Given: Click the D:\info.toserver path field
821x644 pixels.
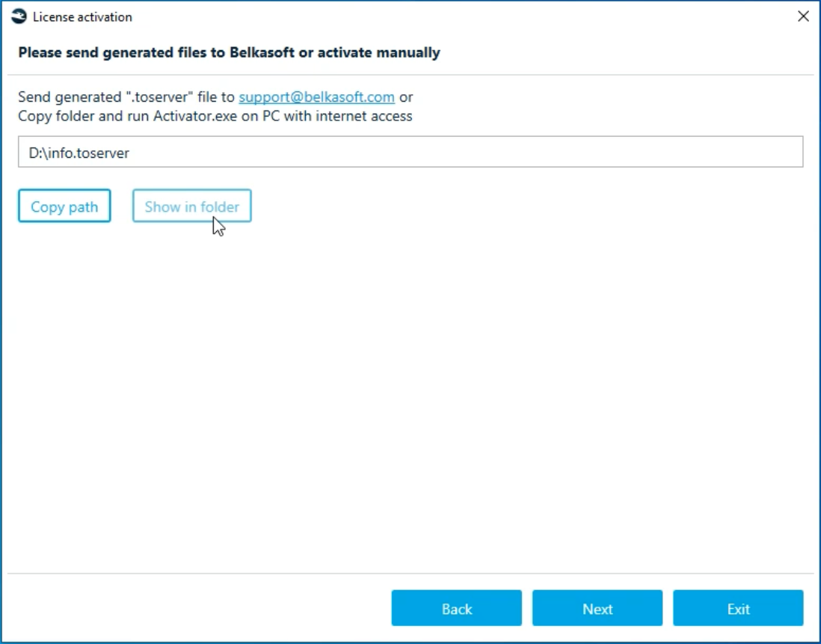Looking at the screenshot, I should pos(410,152).
